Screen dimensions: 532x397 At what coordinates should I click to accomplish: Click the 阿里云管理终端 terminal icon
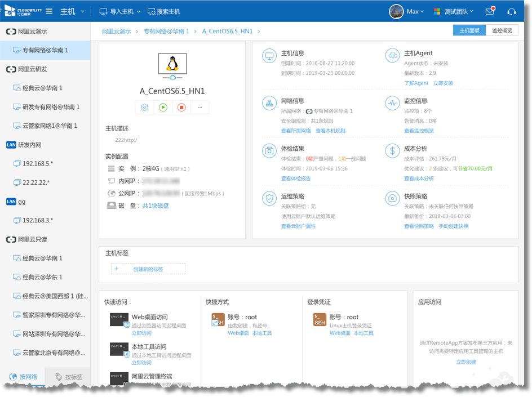[x=119, y=379]
